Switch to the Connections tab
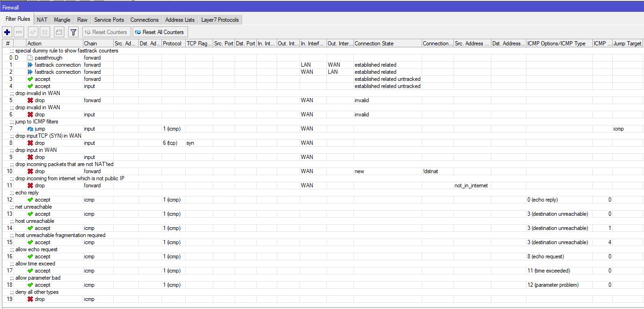Screen dimensions: 644x309 pos(145,20)
